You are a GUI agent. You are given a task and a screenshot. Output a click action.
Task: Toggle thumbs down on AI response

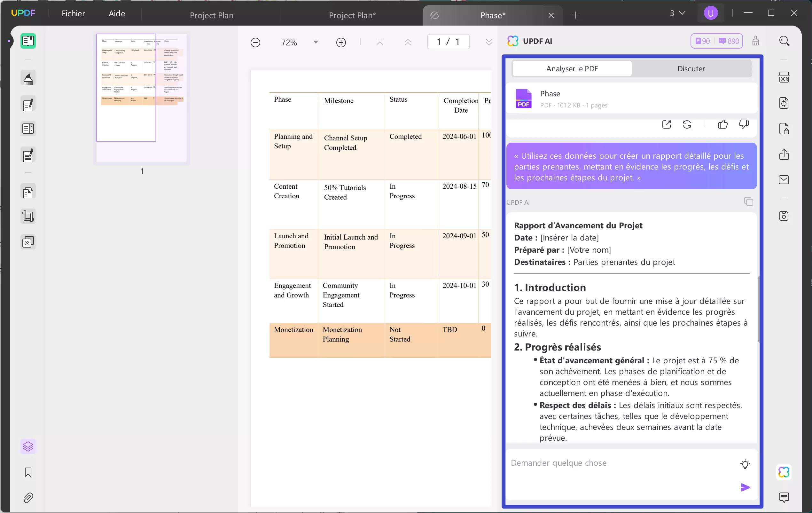click(x=744, y=125)
